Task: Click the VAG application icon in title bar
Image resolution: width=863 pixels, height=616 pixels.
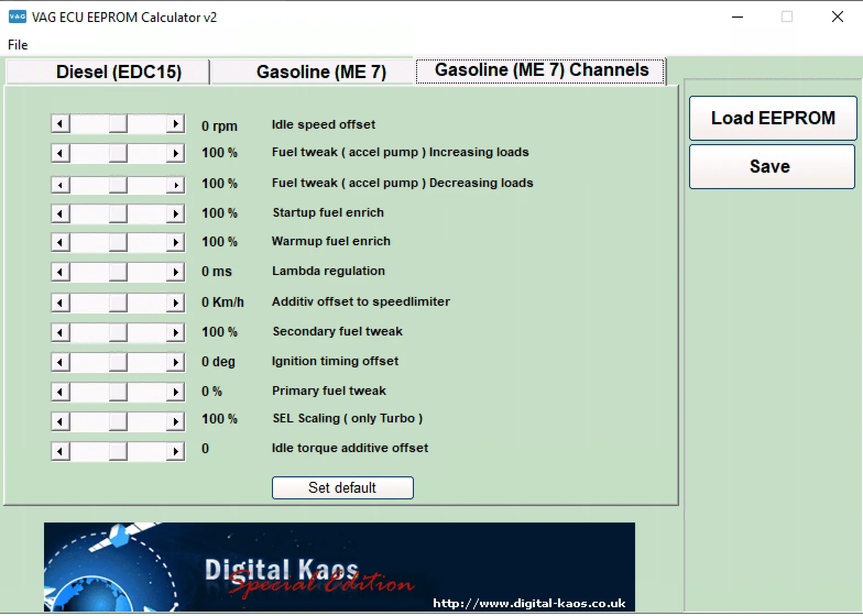Action: (18, 16)
